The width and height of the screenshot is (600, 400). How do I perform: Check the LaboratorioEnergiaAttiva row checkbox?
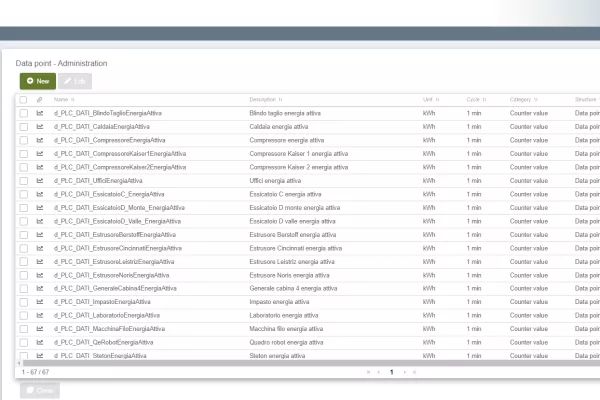[x=24, y=315]
